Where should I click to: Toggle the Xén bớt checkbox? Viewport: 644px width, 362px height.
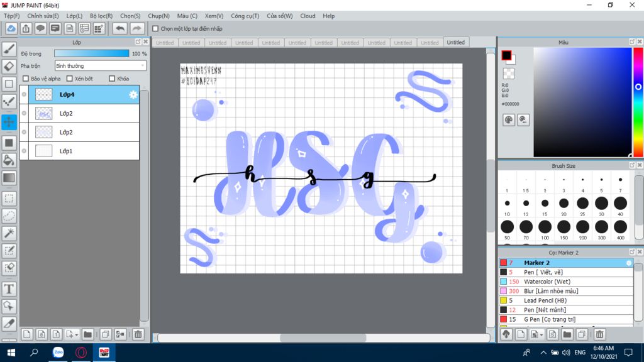click(69, 79)
